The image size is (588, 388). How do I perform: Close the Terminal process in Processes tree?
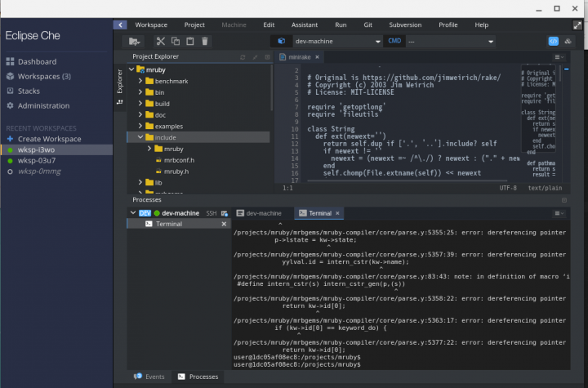point(224,224)
